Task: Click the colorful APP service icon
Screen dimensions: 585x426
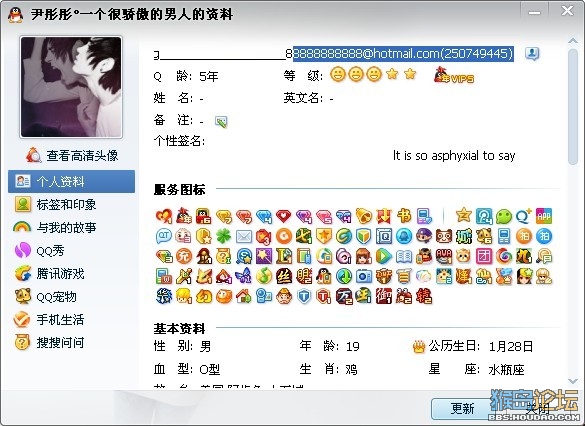Action: pos(544,216)
